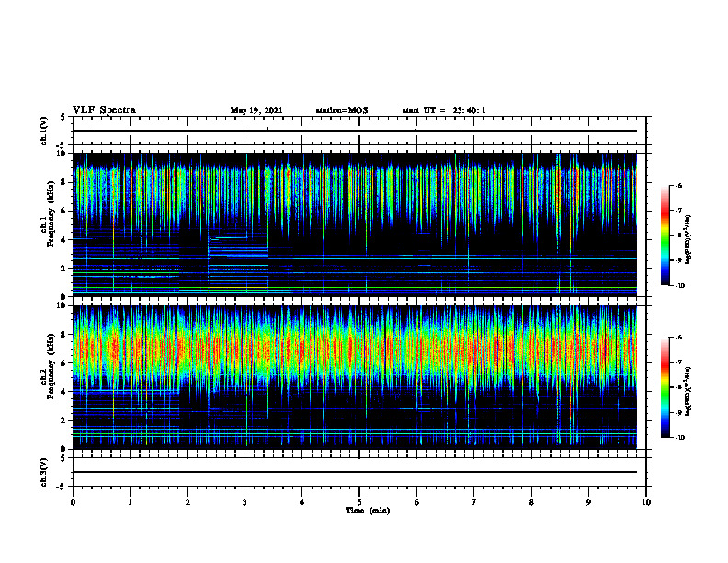This screenshot has height=563, width=728.
Task: Click the "6" tick on ch.1 frequency axis
Action: (64, 211)
